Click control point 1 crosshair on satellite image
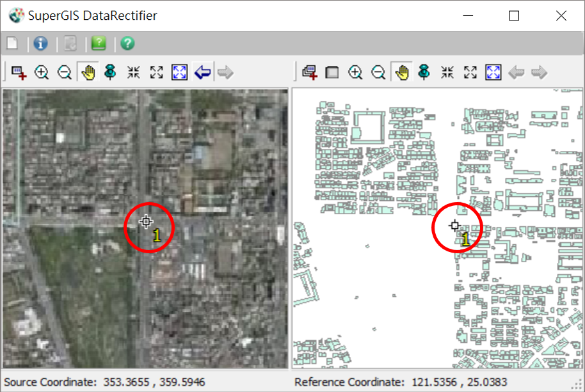The image size is (585, 392). 146,222
